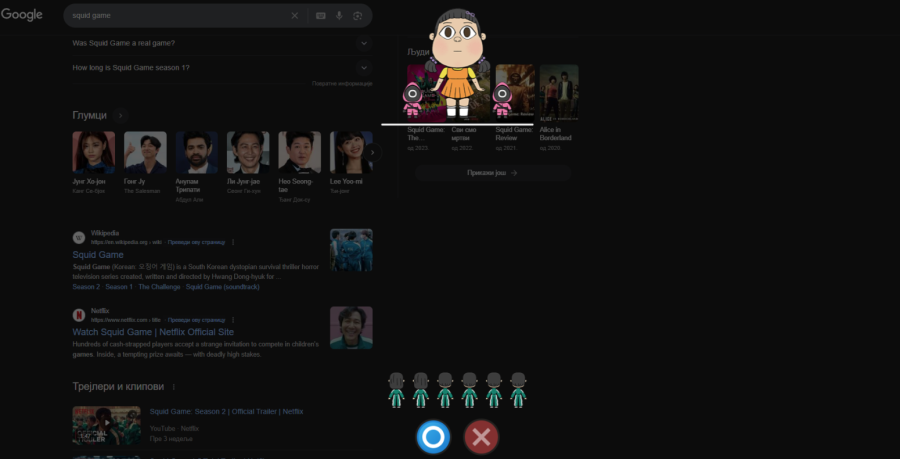Open Alice in Borderland thumbnail
This screenshot has width=900, height=459.
coord(559,93)
